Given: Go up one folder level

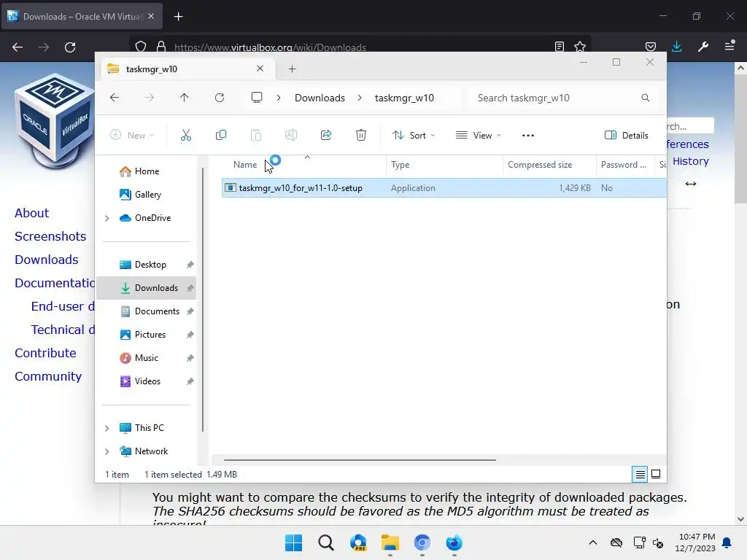Looking at the screenshot, I should click(185, 98).
